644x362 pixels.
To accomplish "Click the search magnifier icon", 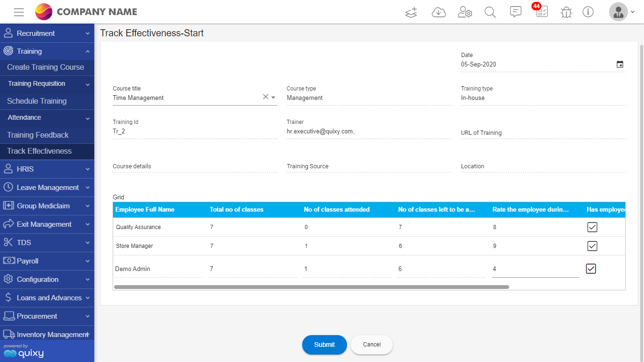I will tap(490, 12).
